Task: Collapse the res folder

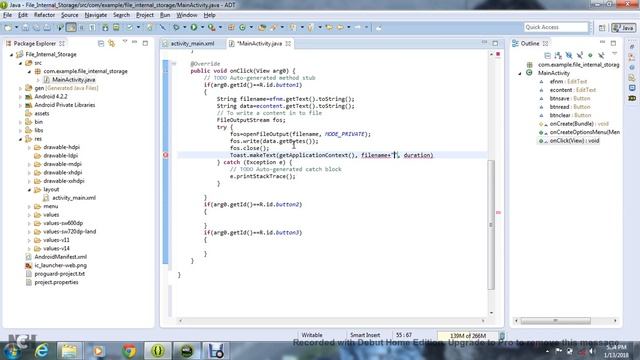Action: [x=20, y=139]
